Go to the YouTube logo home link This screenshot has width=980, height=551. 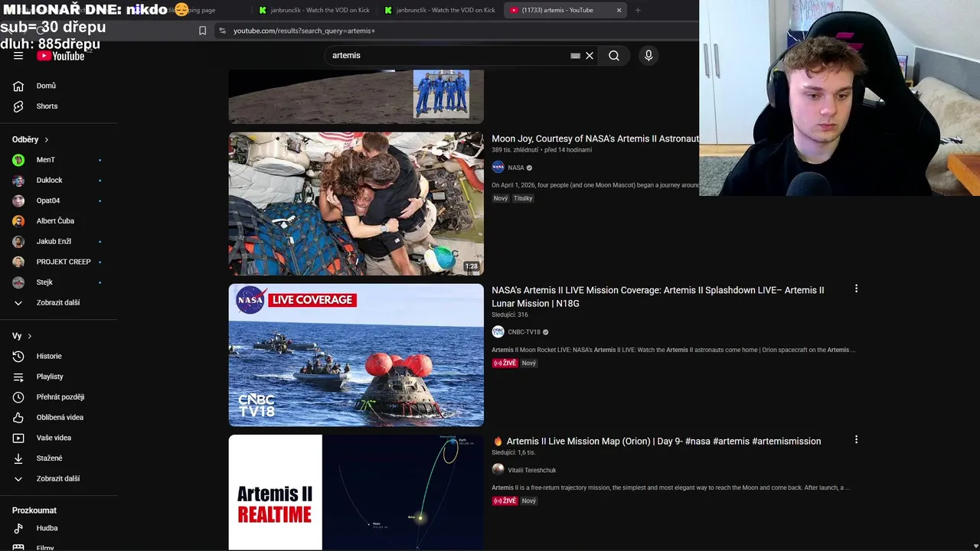[60, 56]
